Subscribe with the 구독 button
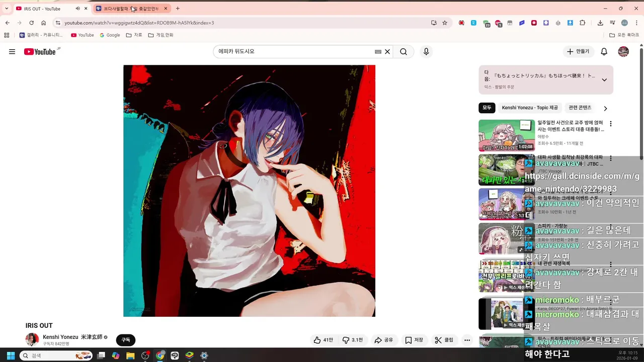The width and height of the screenshot is (644, 362). (126, 340)
